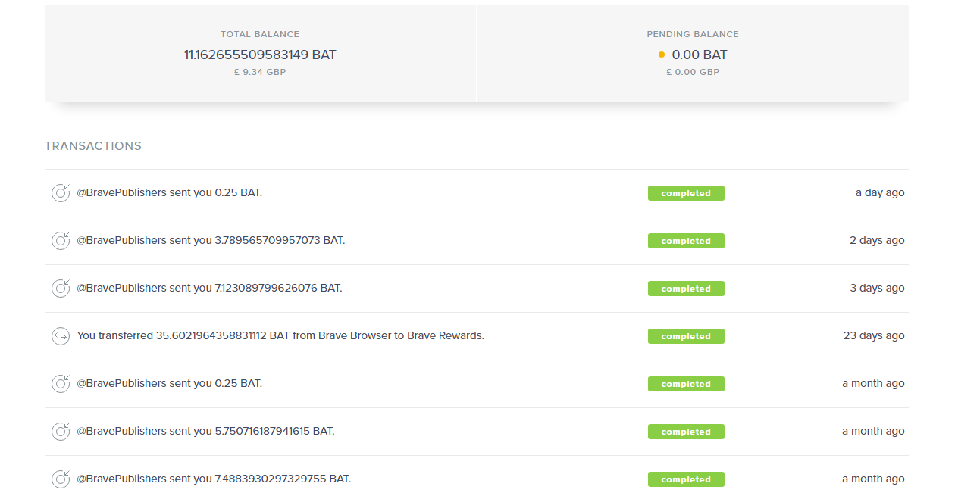This screenshot has height=496, width=980.
Task: Click the TRANSACTIONS heading
Action: [93, 146]
